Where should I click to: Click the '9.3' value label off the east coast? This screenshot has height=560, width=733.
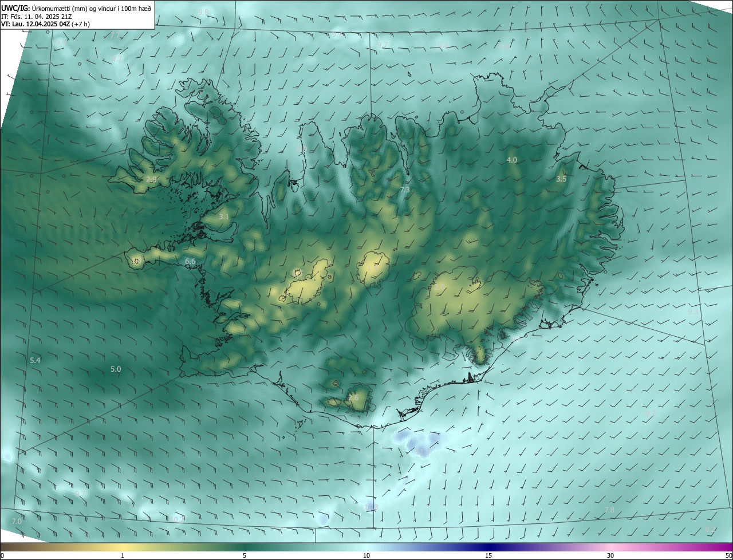pos(693,312)
